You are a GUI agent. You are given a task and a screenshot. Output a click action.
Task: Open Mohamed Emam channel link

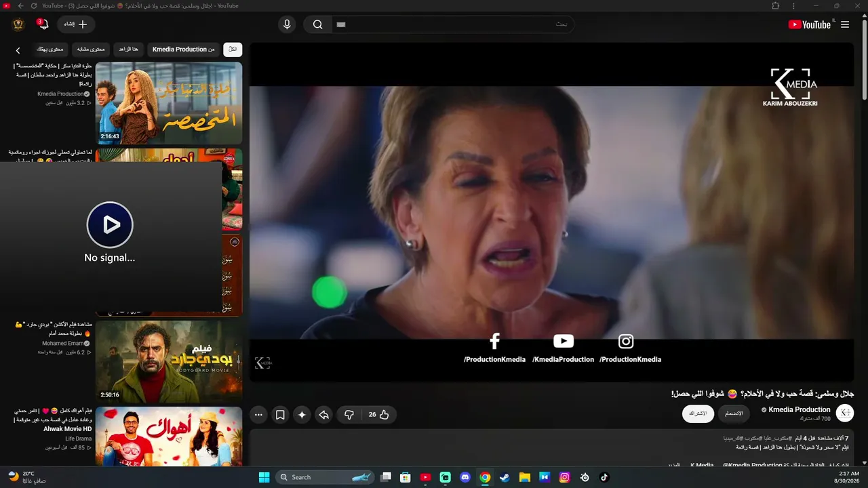click(62, 344)
